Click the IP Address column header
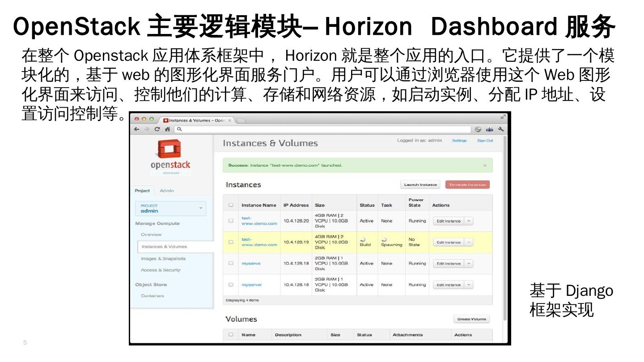This screenshot has height=362, width=644. [x=296, y=205]
